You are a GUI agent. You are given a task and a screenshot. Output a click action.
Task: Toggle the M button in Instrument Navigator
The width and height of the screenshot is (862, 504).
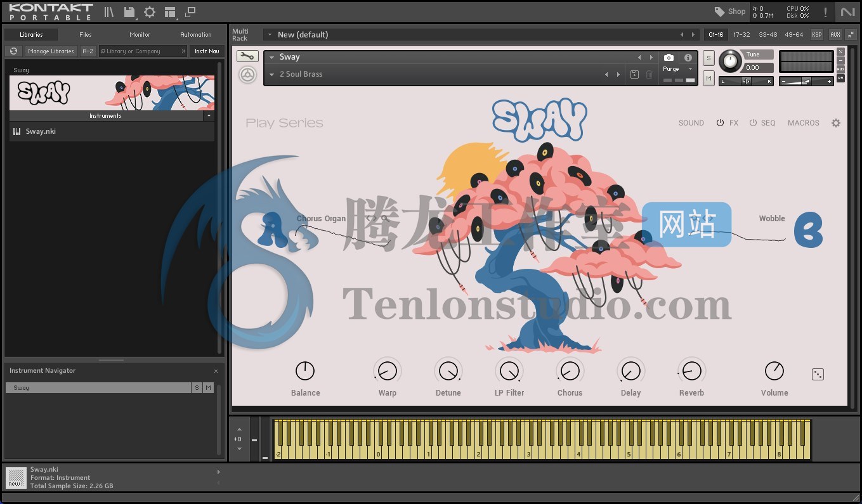[x=208, y=388]
